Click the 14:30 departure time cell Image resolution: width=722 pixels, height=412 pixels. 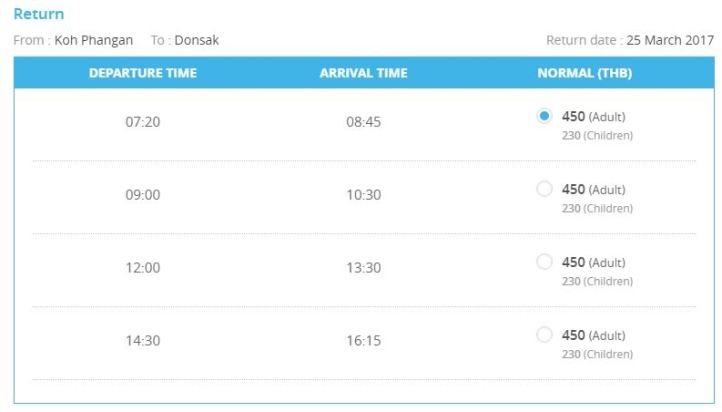[143, 341]
